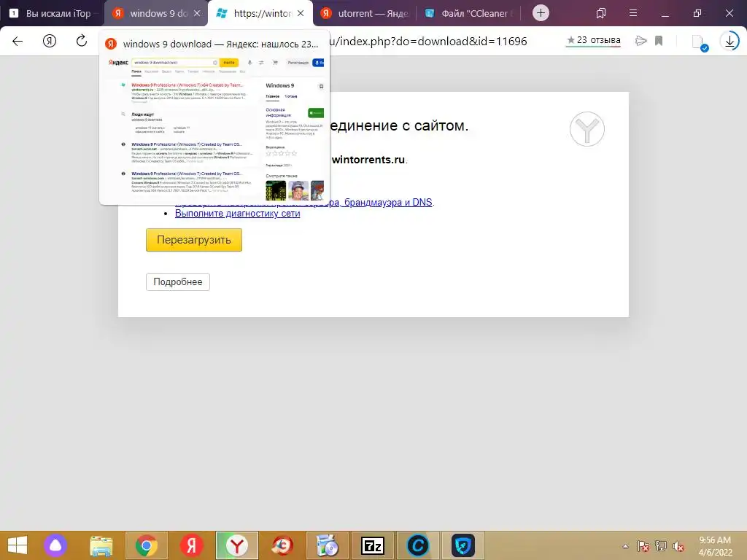Image resolution: width=747 pixels, height=560 pixels.
Task: Open new tab with plus button
Action: (x=541, y=13)
